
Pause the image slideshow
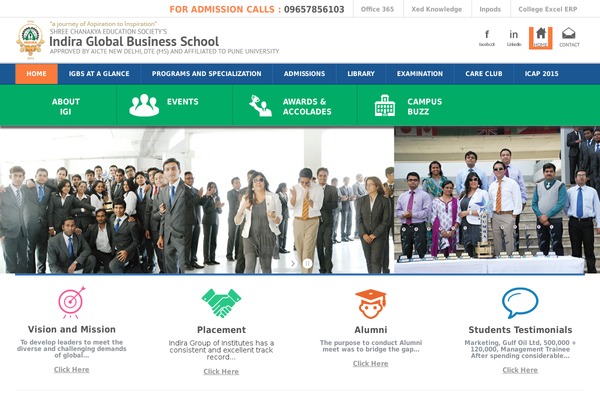(x=307, y=263)
